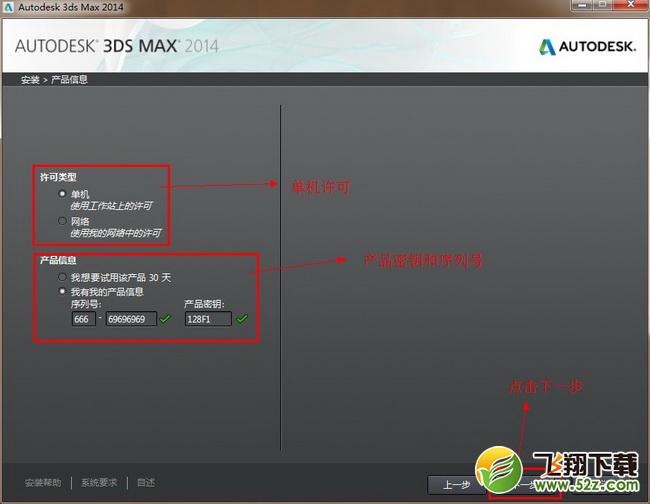Open the 系统要求 system requirements link
Viewport: 650px width, 504px height.
[x=99, y=482]
